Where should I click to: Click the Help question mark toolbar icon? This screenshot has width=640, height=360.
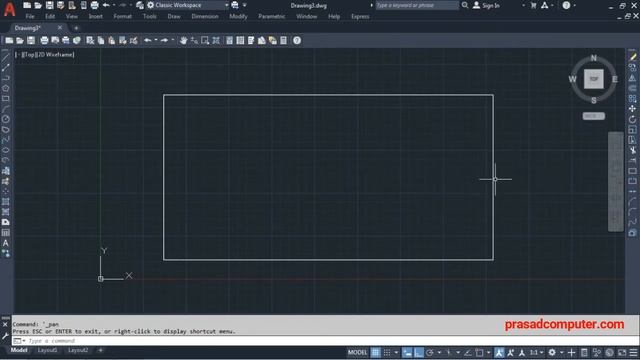point(297,40)
